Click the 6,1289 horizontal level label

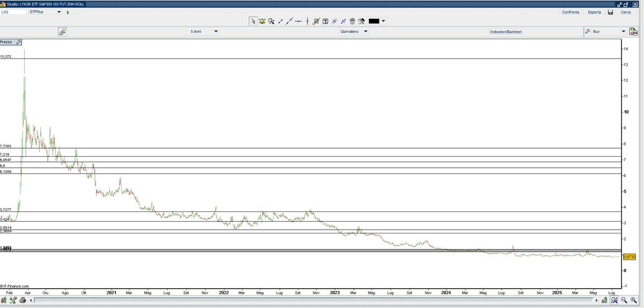pyautogui.click(x=6, y=171)
